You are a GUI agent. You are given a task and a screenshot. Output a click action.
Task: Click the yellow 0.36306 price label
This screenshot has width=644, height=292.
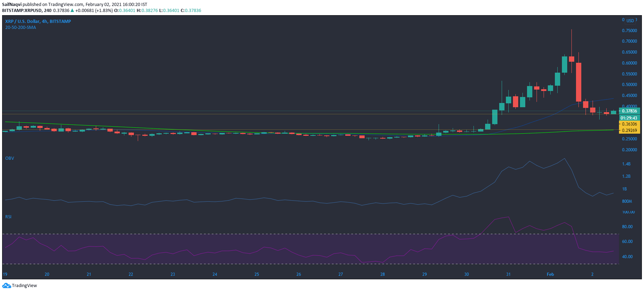630,124
